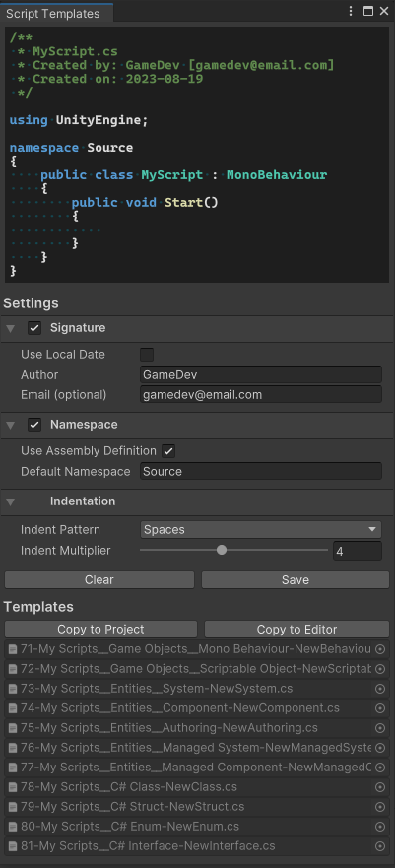Click the Clear button

coord(99,579)
